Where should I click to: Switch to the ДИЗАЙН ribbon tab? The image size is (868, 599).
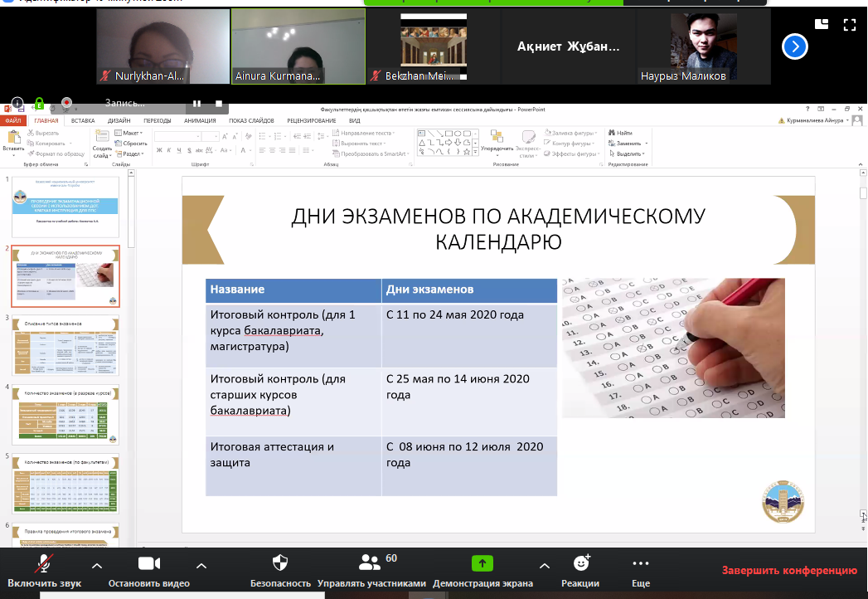[x=119, y=120]
